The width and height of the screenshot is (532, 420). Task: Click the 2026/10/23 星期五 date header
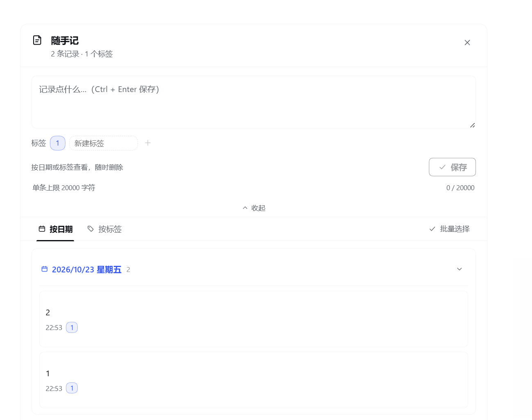(x=86, y=270)
